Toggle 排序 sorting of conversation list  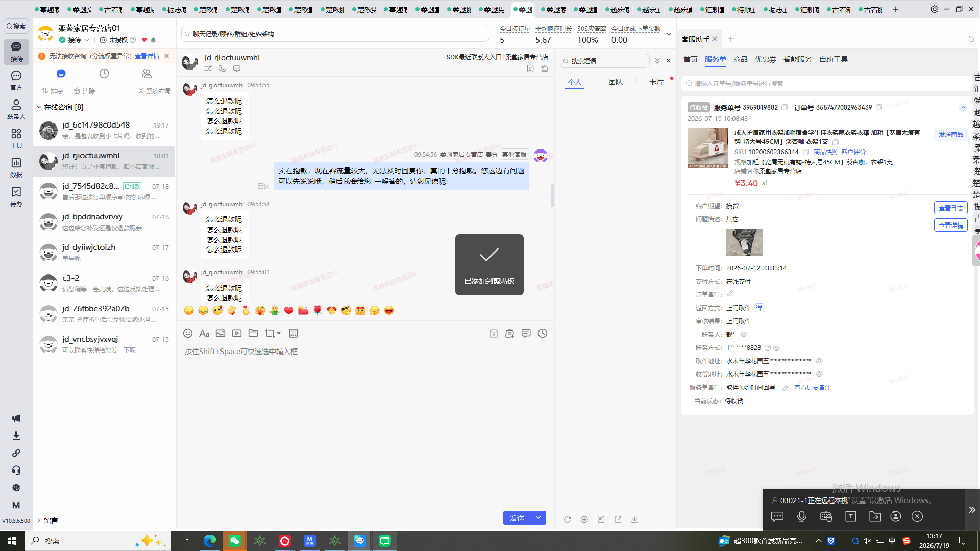pos(53,91)
